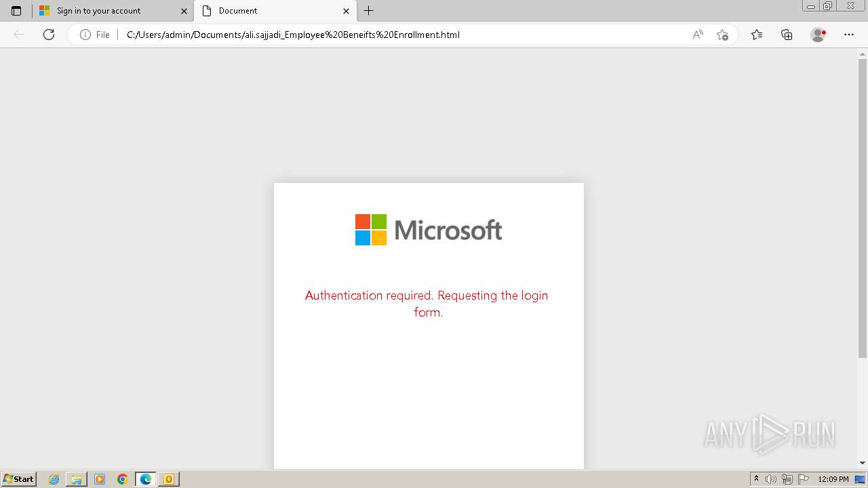Open Settings and more menu
Image resolution: width=868 pixels, height=488 pixels.
[849, 35]
